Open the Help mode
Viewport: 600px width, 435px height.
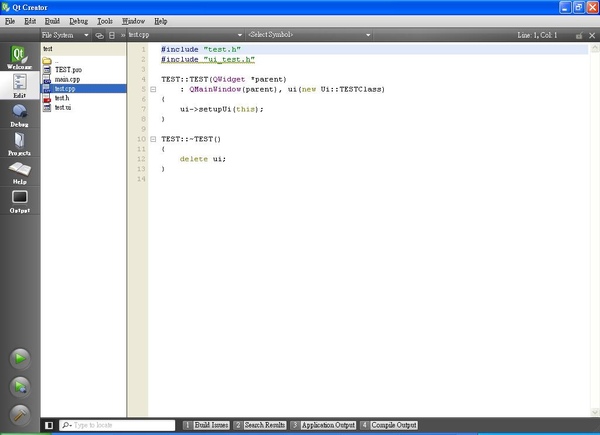click(19, 172)
